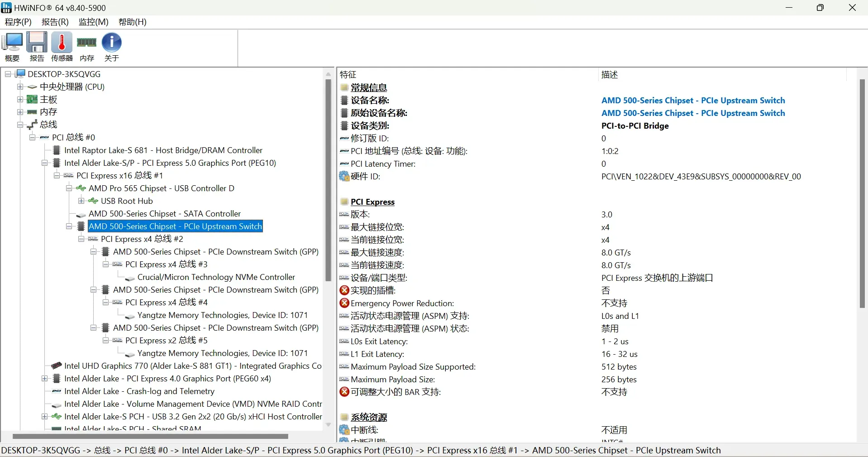Viewport: 868px width, 457px height.
Task: Click red X icon beside 可调整大小的 BAR 支持
Action: click(x=344, y=392)
